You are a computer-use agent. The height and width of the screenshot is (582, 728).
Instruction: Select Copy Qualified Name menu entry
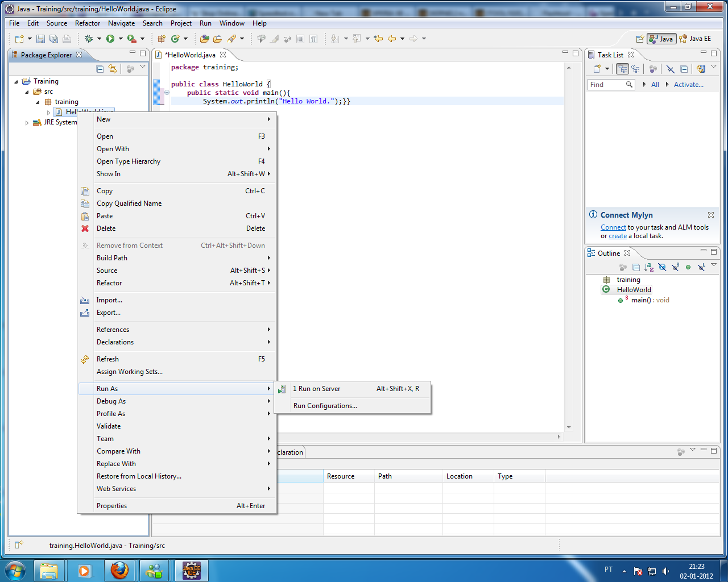177,203
